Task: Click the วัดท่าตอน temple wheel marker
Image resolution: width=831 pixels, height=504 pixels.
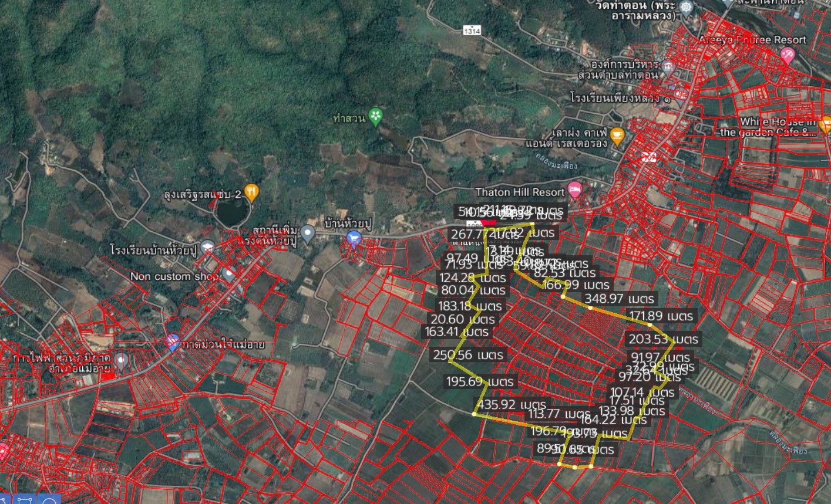Action: 687,7
